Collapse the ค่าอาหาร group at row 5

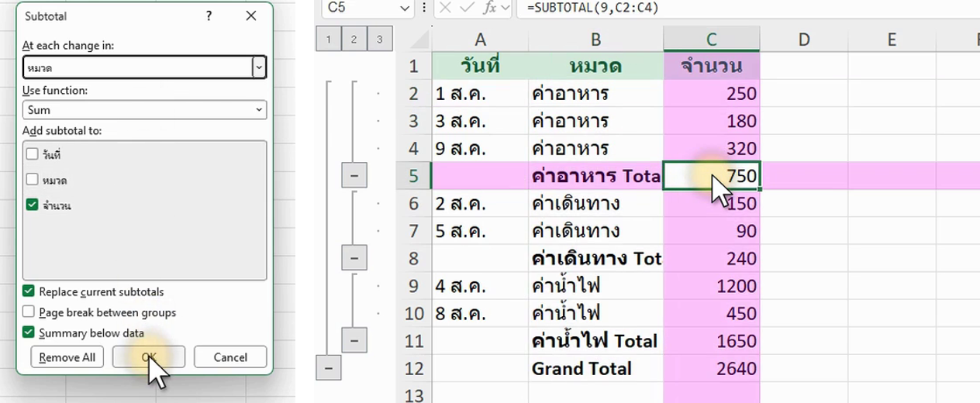pos(354,176)
